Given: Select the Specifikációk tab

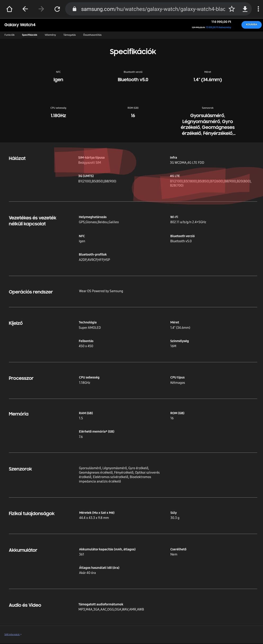Looking at the screenshot, I should tap(30, 35).
